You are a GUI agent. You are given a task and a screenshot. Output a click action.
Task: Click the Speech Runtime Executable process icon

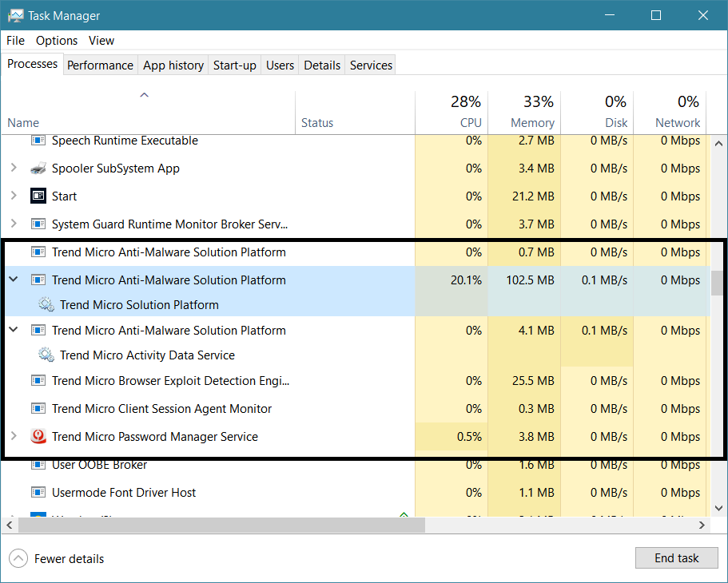(38, 141)
